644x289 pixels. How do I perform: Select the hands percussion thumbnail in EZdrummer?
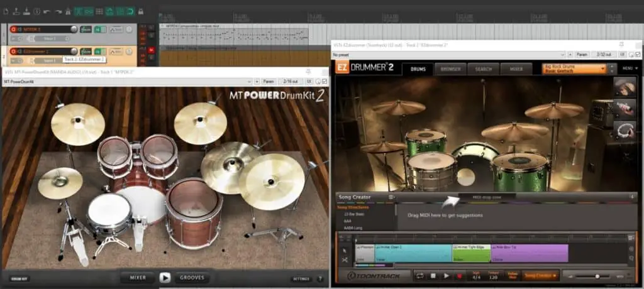[x=625, y=87]
